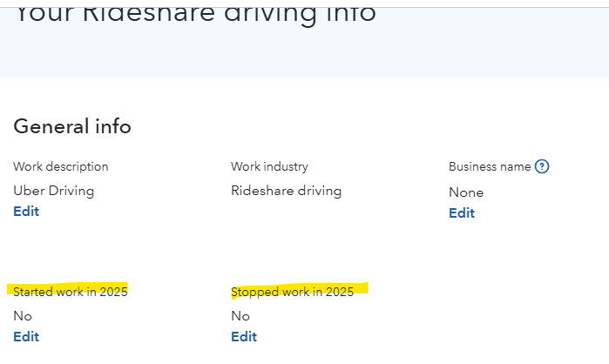Screen dimensions: 609x364
Task: Click the Rideshare driving industry value
Action: click(286, 190)
